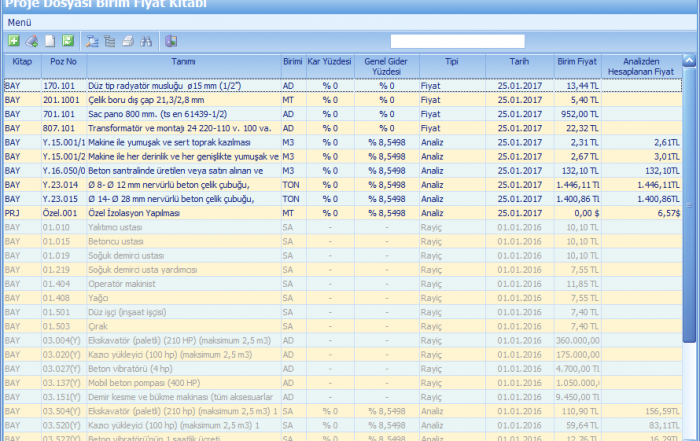
Task: Click the eraser delete icon in toolbar
Action: pyautogui.click(x=31, y=41)
